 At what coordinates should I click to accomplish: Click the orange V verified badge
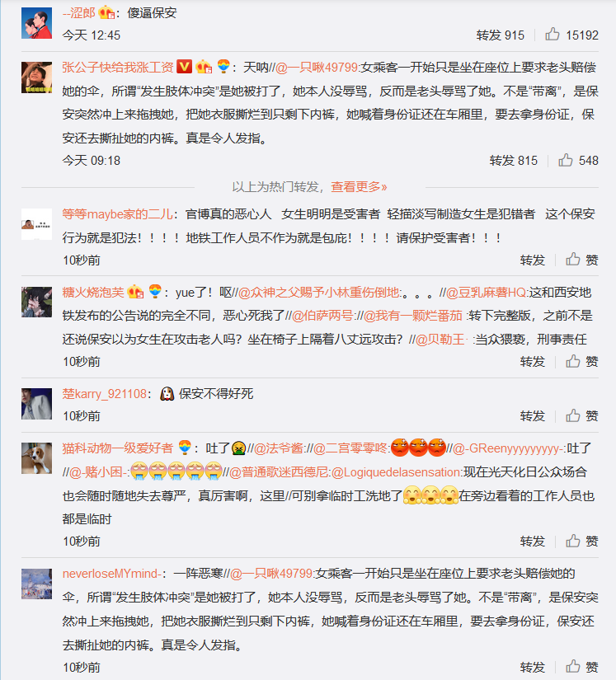click(x=184, y=67)
